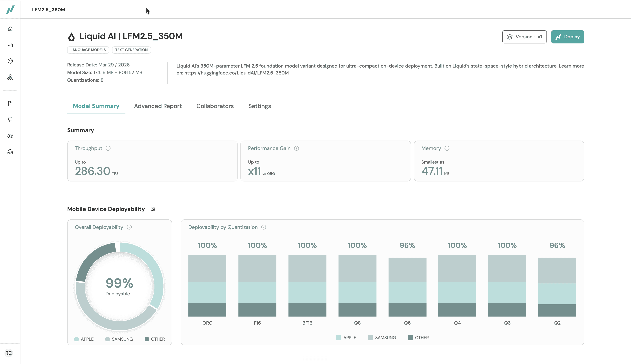The width and height of the screenshot is (631, 364).
Task: Toggle OTHER legend in quantization chart
Action: click(418, 338)
